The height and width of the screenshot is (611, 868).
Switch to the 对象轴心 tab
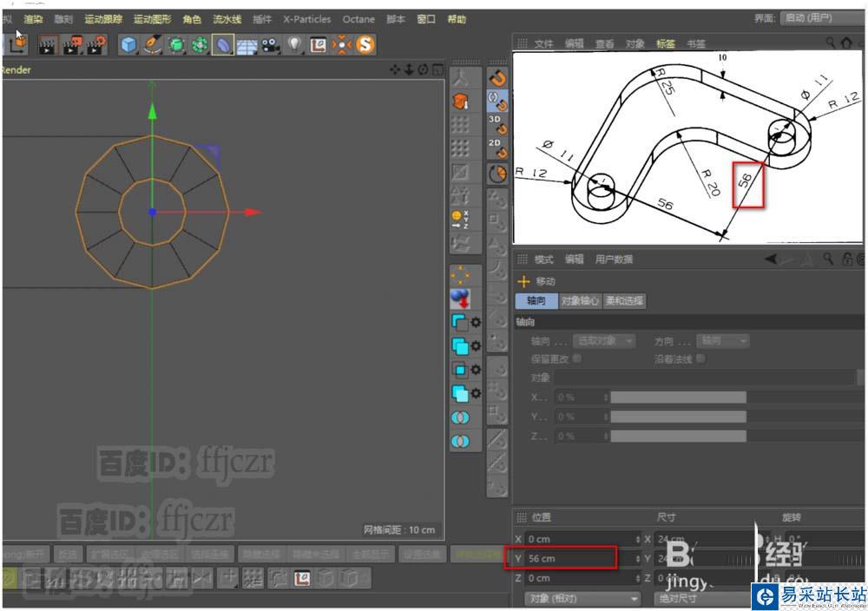coord(580,300)
